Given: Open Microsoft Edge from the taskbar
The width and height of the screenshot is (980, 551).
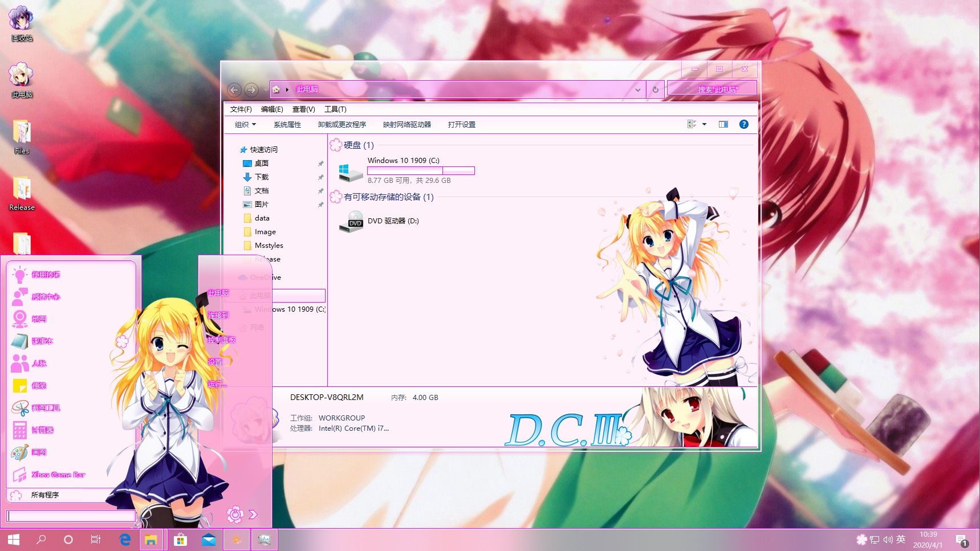Looking at the screenshot, I should [x=125, y=539].
